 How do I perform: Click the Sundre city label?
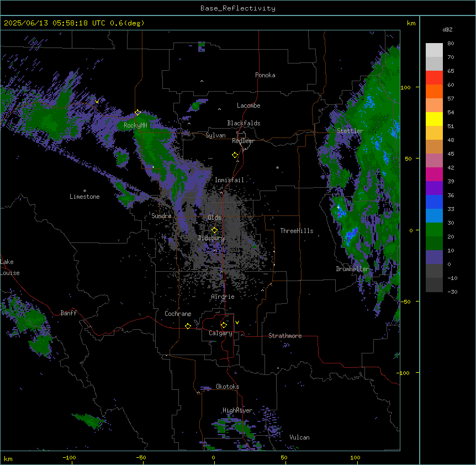[x=161, y=216]
